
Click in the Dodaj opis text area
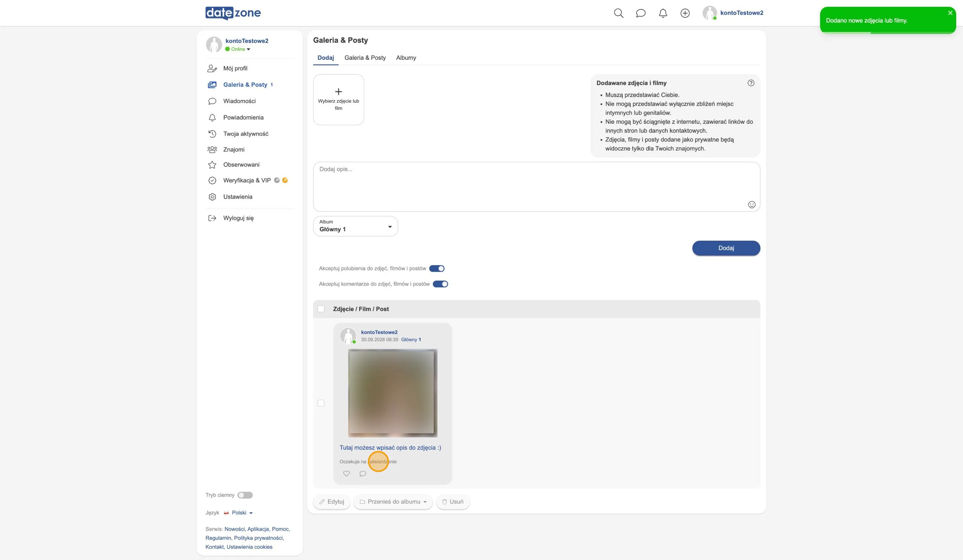pyautogui.click(x=536, y=187)
